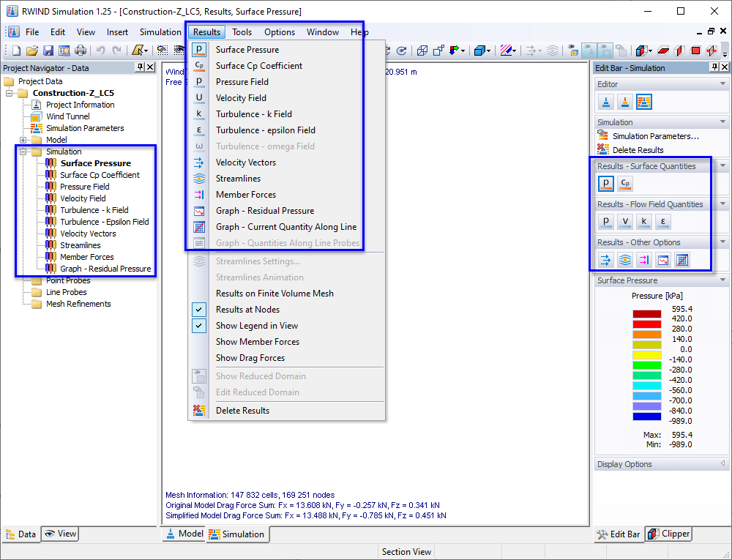Switch to the View navigator tab
732x560 pixels.
coord(60,534)
